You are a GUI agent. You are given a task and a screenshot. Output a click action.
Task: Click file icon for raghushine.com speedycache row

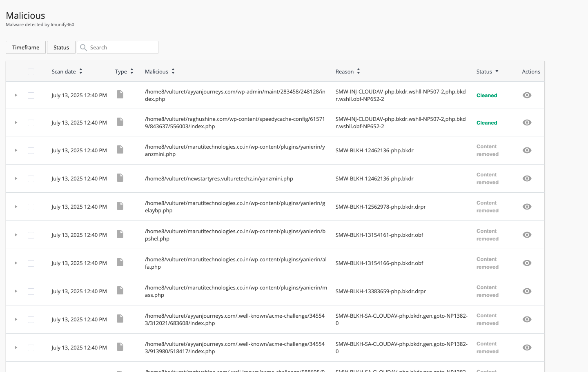[120, 122]
